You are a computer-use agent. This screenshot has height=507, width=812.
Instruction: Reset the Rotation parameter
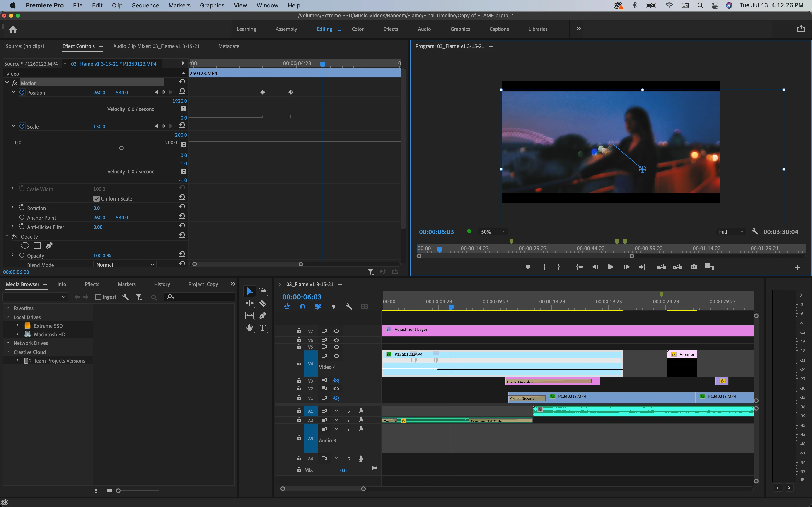(x=182, y=207)
